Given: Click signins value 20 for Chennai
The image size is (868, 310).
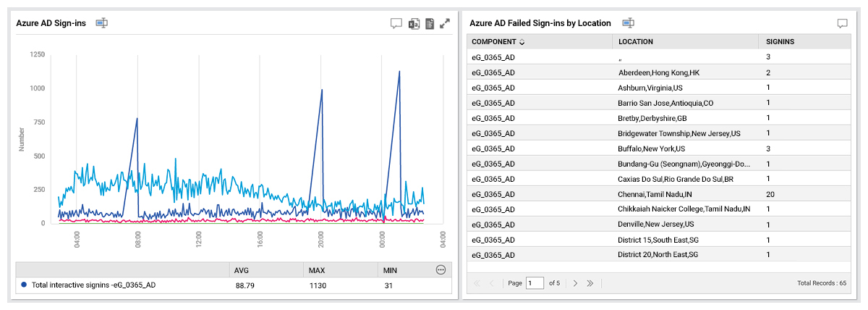Looking at the screenshot, I should (x=770, y=194).
